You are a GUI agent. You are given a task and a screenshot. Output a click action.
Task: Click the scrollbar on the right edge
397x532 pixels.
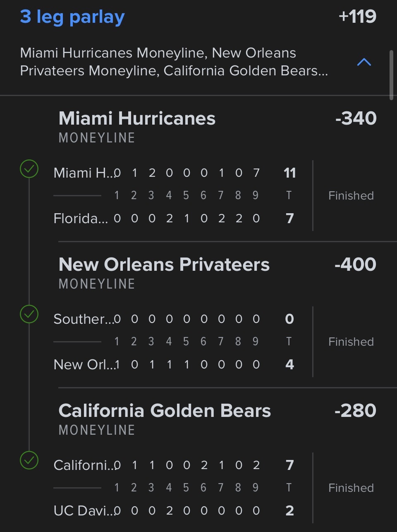[391, 75]
